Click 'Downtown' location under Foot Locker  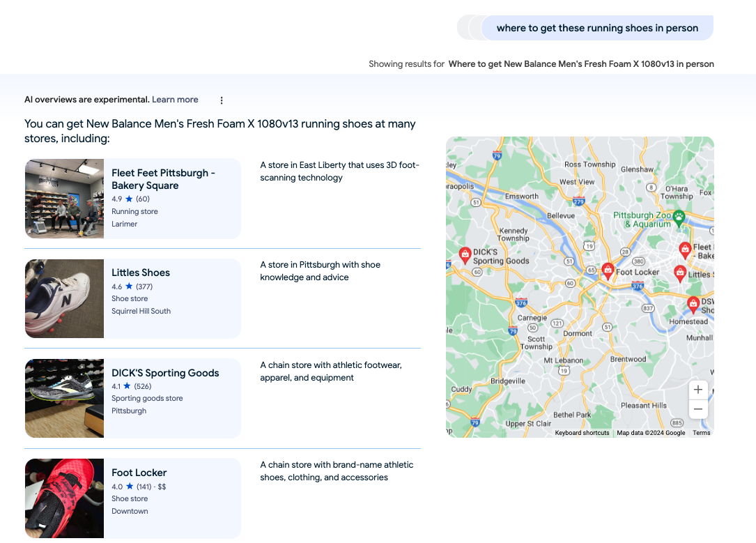pyautogui.click(x=130, y=511)
